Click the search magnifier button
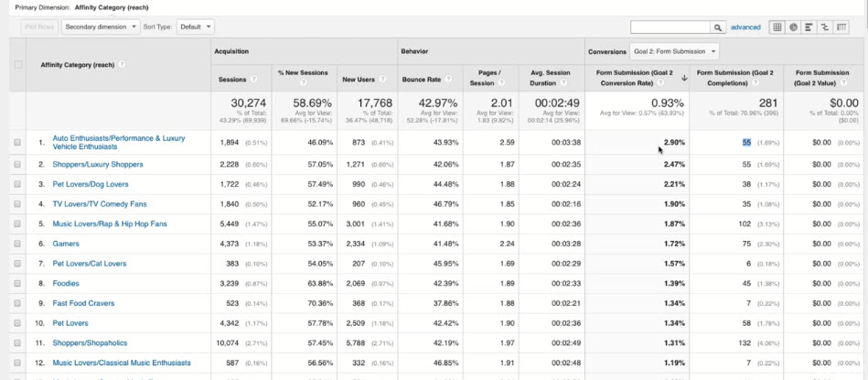868x380 pixels. (718, 27)
